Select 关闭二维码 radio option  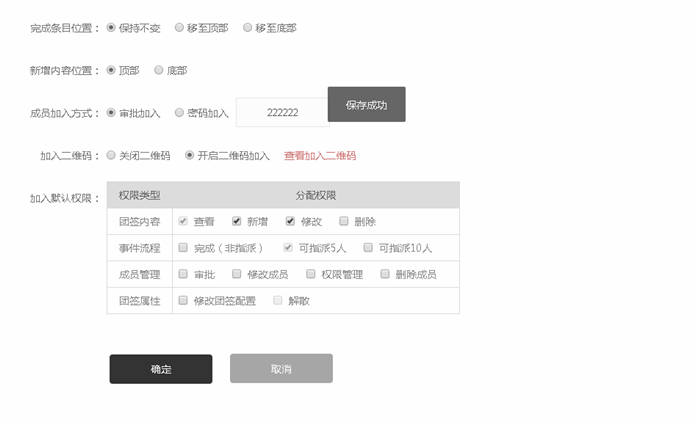click(x=111, y=155)
